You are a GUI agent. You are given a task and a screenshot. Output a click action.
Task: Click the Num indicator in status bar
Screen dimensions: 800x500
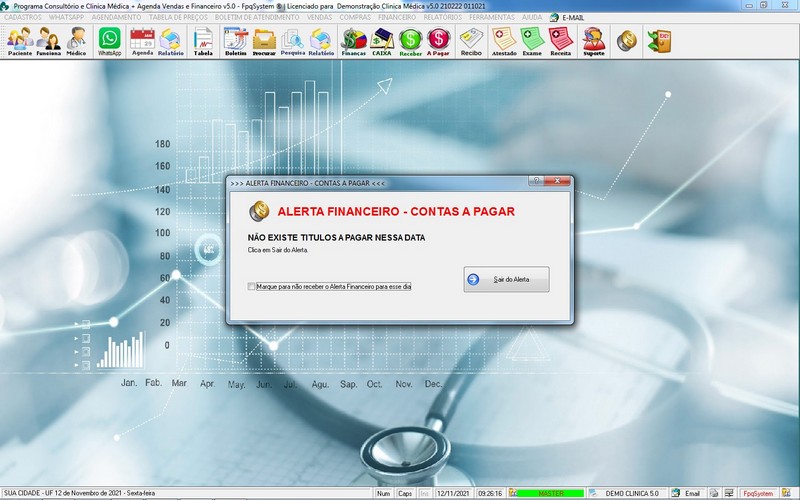pyautogui.click(x=383, y=493)
